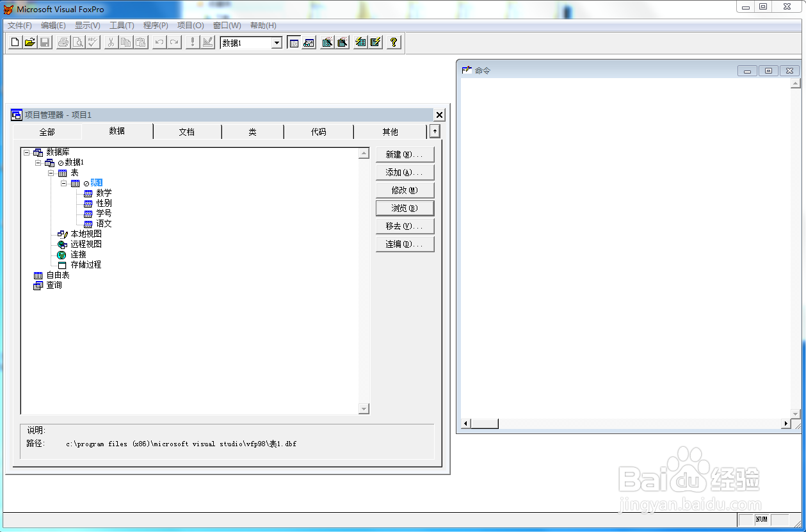
Task: Select the 远程视图 tree item
Action: click(x=86, y=245)
